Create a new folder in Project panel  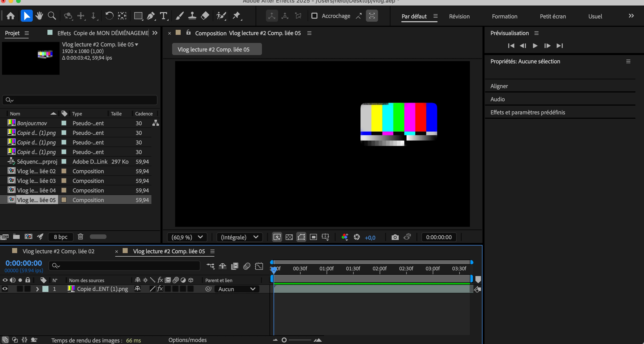(16, 237)
